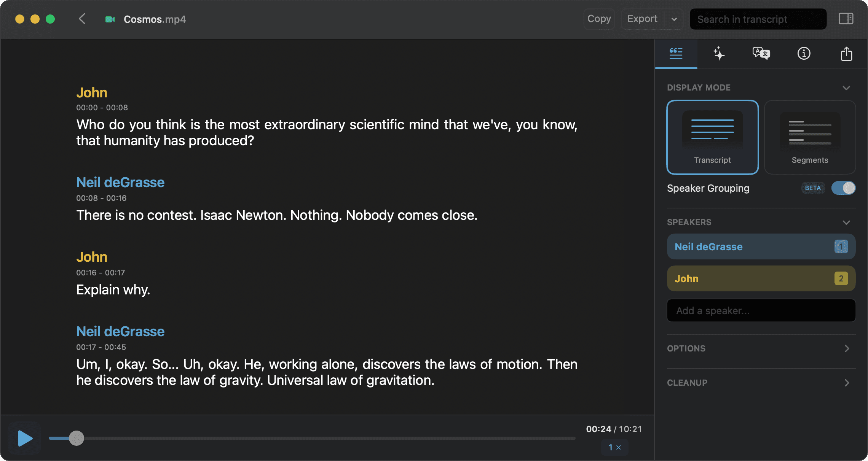Play the Cosmos.mp4 audio
Viewport: 868px width, 461px height.
tap(25, 438)
